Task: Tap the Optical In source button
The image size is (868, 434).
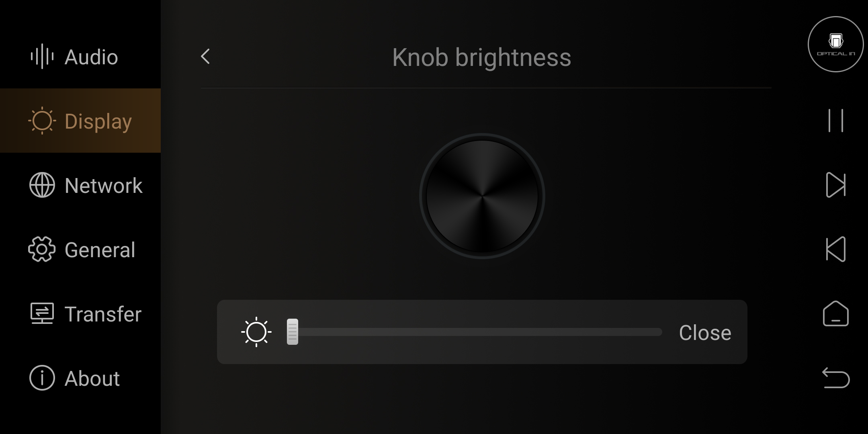Action: point(836,44)
